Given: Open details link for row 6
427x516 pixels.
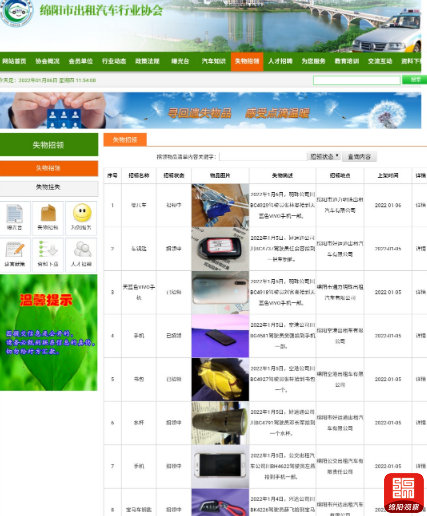Looking at the screenshot, I should pyautogui.click(x=420, y=423).
